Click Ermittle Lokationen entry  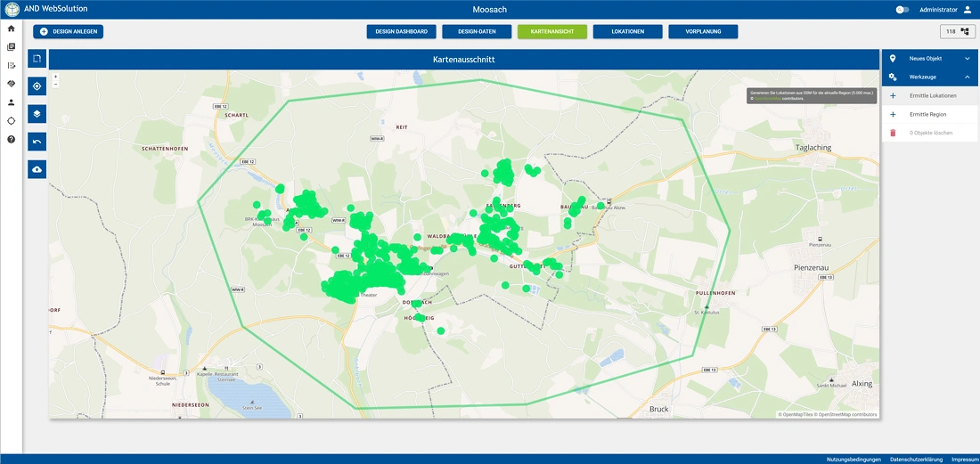(x=930, y=95)
